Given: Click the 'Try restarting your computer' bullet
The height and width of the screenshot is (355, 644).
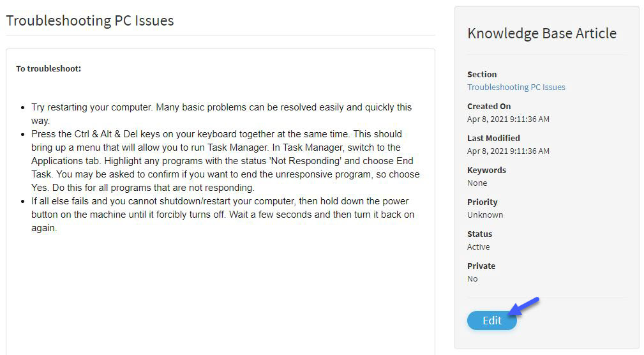Looking at the screenshot, I should pos(221,114).
